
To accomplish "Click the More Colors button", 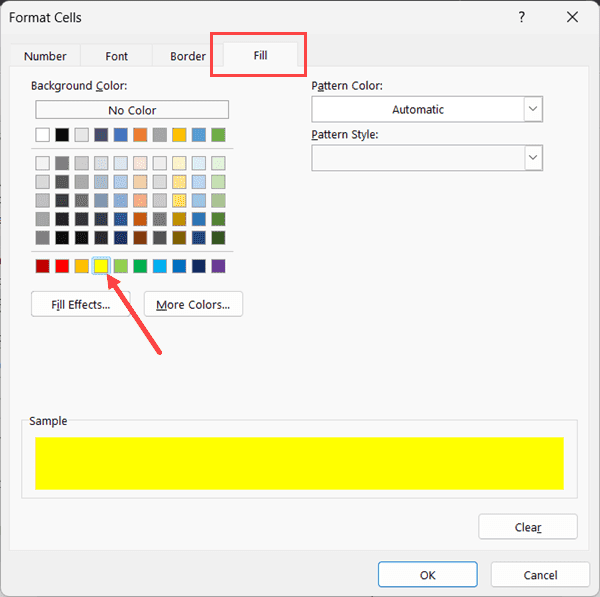I will click(193, 304).
